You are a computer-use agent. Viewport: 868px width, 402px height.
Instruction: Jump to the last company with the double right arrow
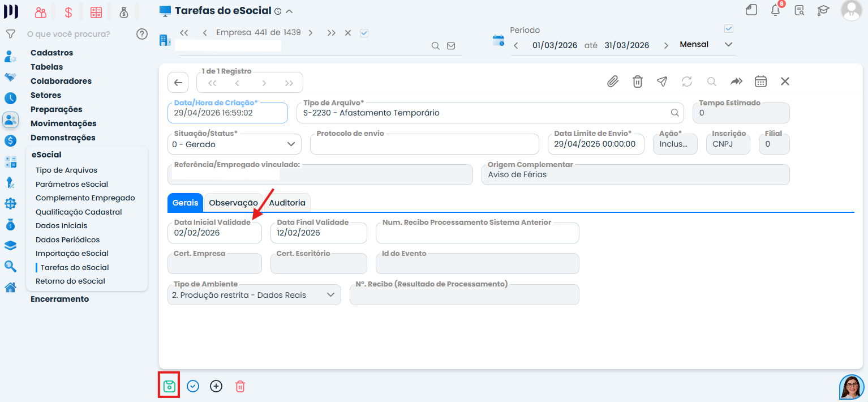(x=332, y=33)
